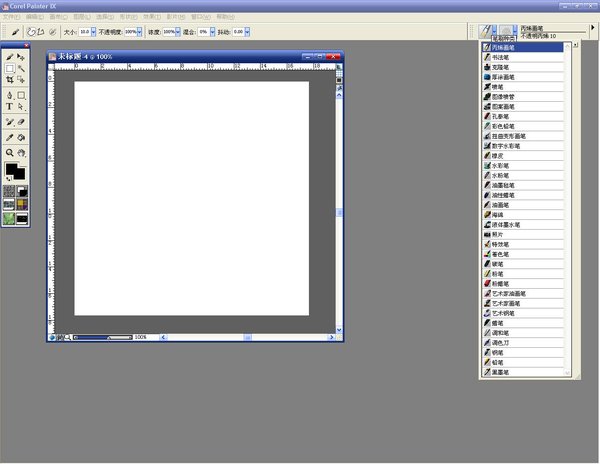Viewport: 600px width, 464px height.
Task: Adjust the document zoom slider
Action: (x=103, y=337)
